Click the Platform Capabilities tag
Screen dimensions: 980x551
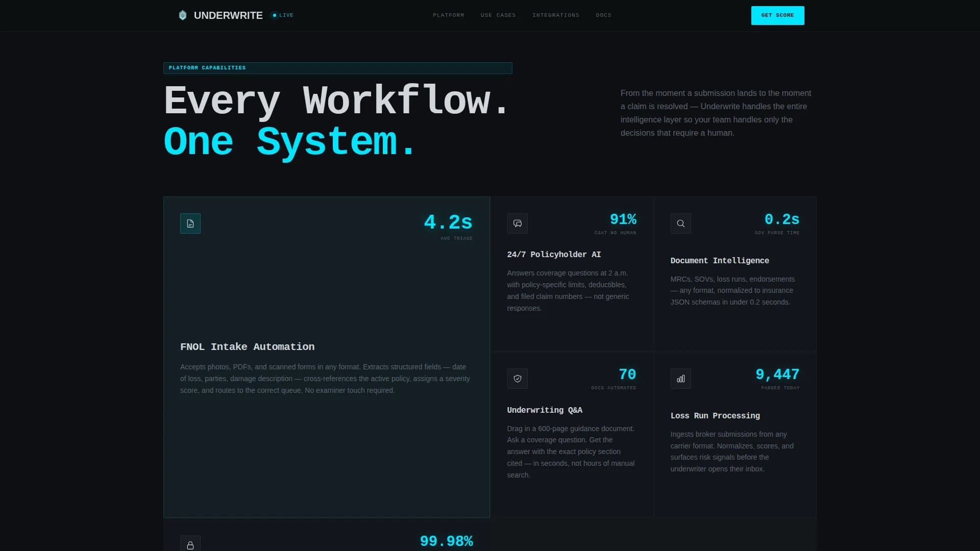pos(337,68)
